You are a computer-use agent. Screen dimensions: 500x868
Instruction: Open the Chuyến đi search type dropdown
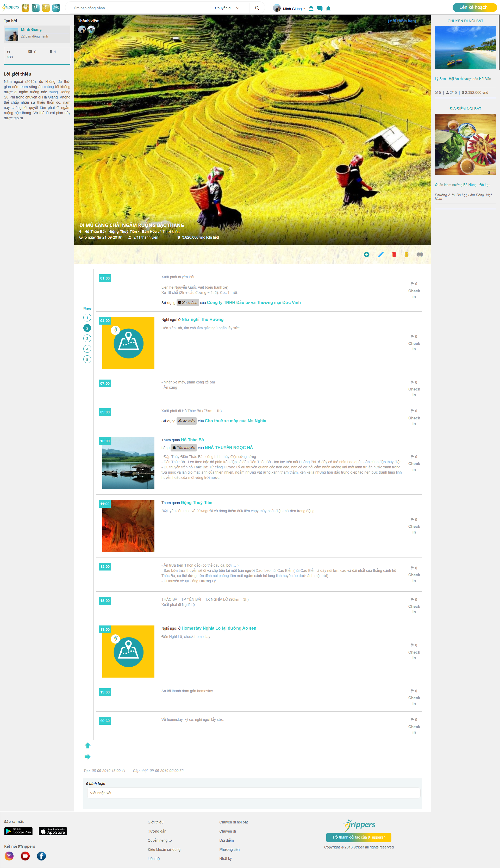(227, 8)
